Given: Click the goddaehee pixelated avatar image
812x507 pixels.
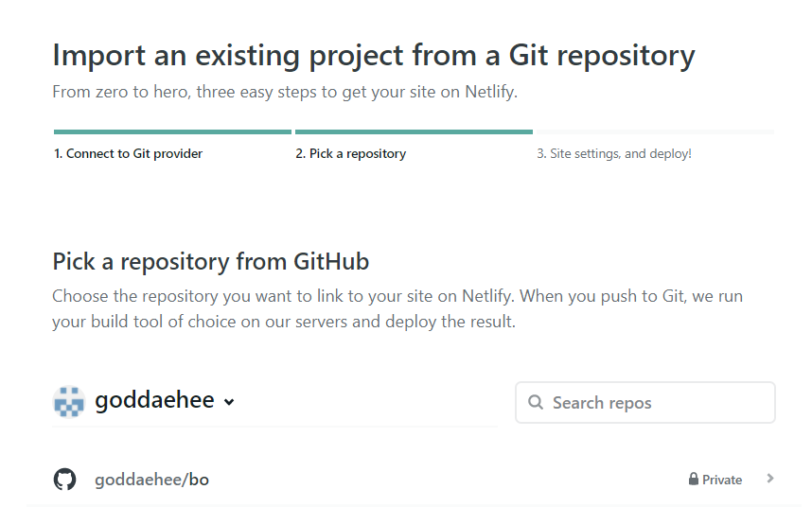Looking at the screenshot, I should coord(69,402).
